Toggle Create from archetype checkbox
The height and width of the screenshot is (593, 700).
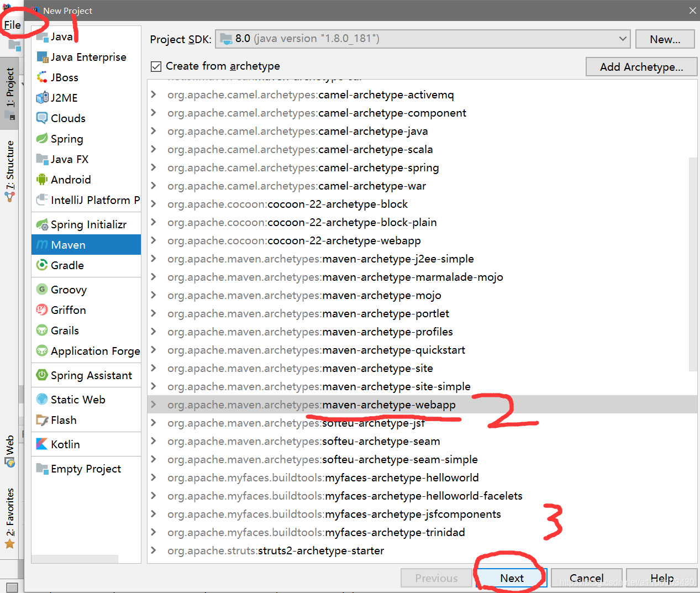coord(156,66)
